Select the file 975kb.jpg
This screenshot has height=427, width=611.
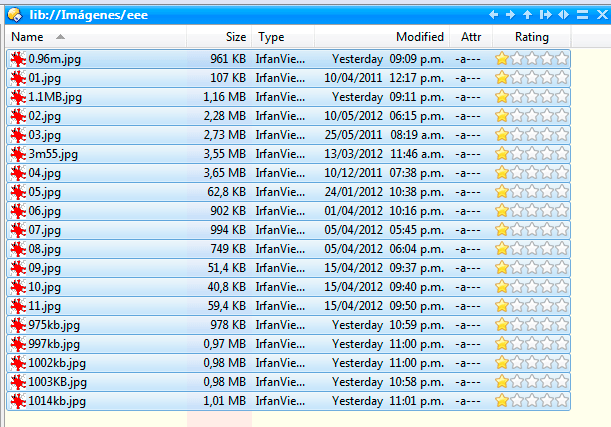pyautogui.click(x=54, y=325)
